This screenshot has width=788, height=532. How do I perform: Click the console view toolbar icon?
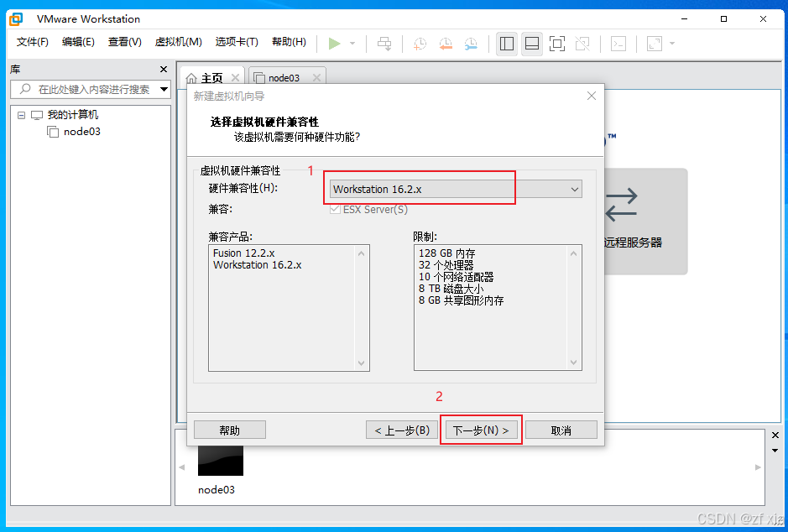coord(618,44)
